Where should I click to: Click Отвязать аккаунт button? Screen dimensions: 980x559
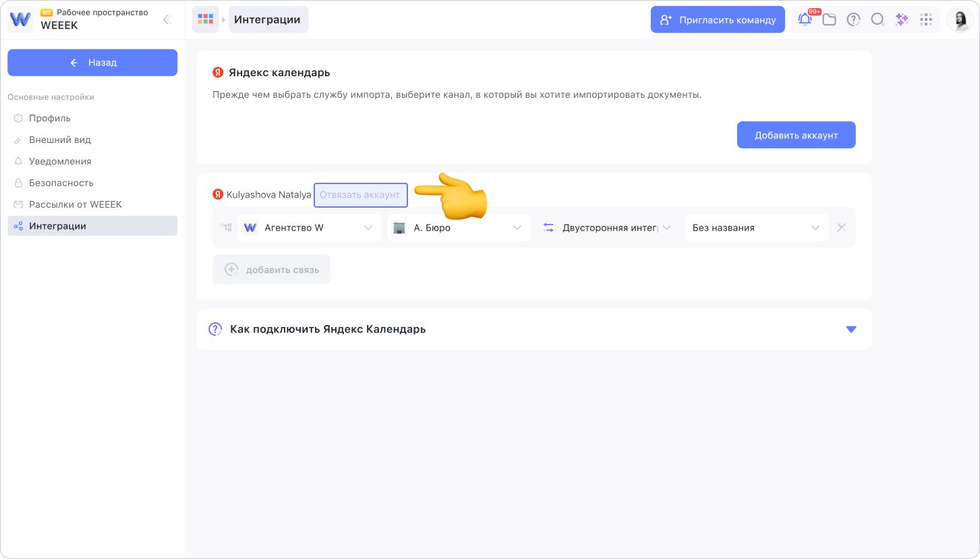(x=360, y=195)
